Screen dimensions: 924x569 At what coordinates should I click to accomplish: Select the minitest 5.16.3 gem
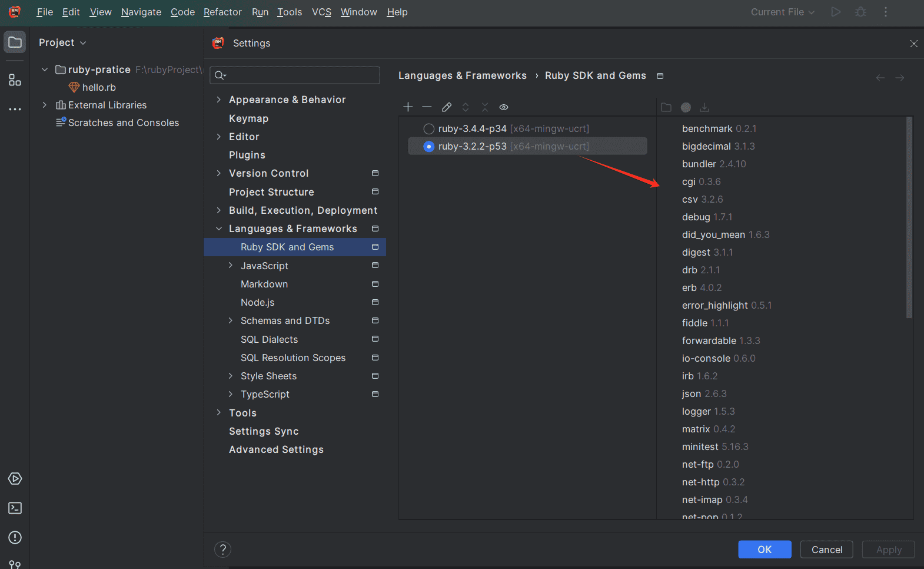715,446
